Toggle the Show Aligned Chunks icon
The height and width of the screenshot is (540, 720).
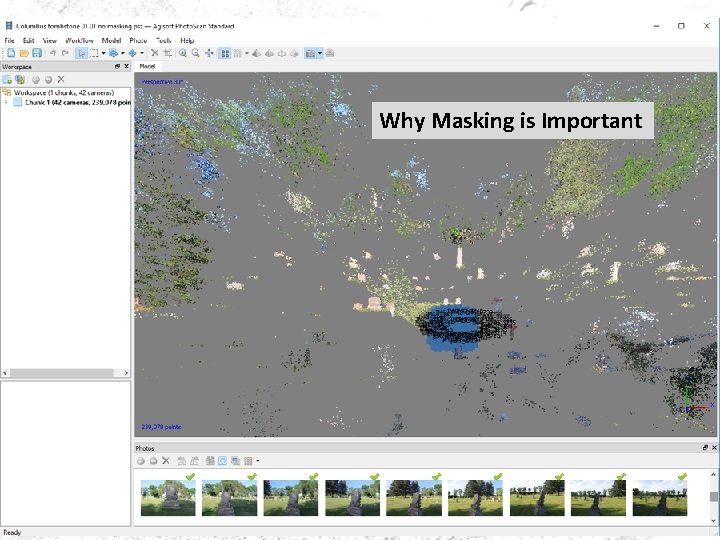[330, 53]
